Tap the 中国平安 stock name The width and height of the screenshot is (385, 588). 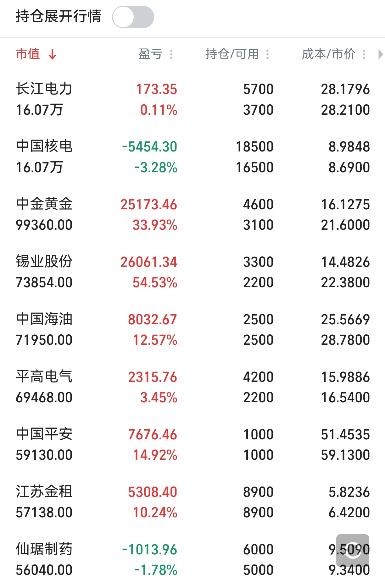tap(44, 434)
